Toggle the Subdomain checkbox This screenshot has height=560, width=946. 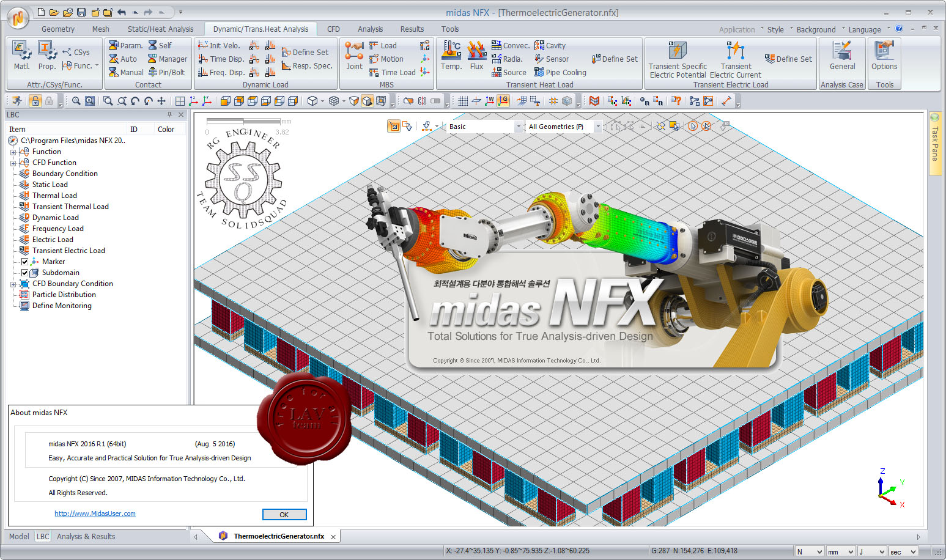pos(24,273)
